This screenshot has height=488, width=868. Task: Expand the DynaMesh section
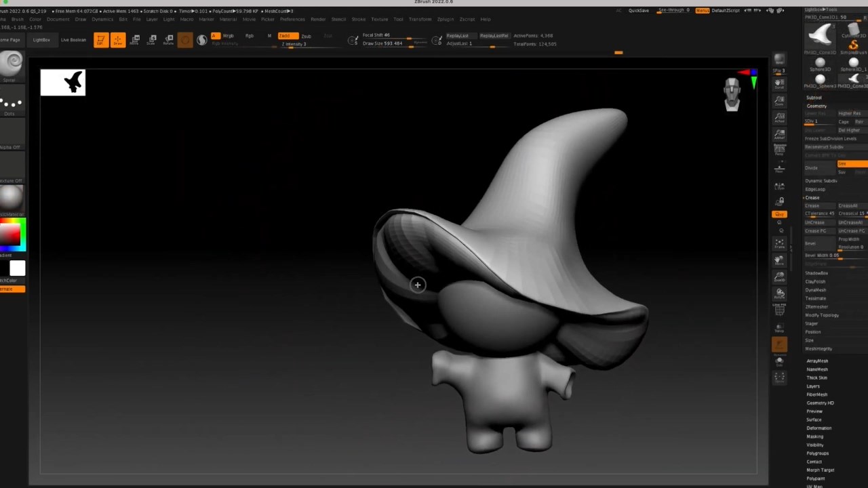coord(816,290)
